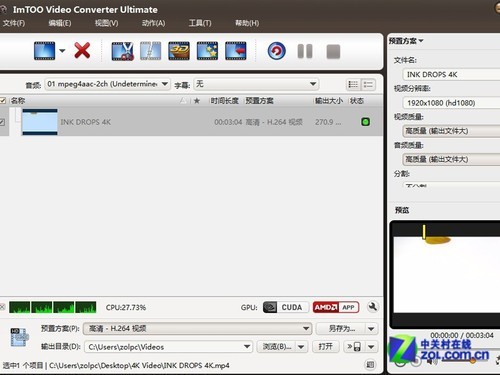The image size is (500, 375).
Task: Expand the 输出目录(D) path combo box
Action: tap(169, 347)
